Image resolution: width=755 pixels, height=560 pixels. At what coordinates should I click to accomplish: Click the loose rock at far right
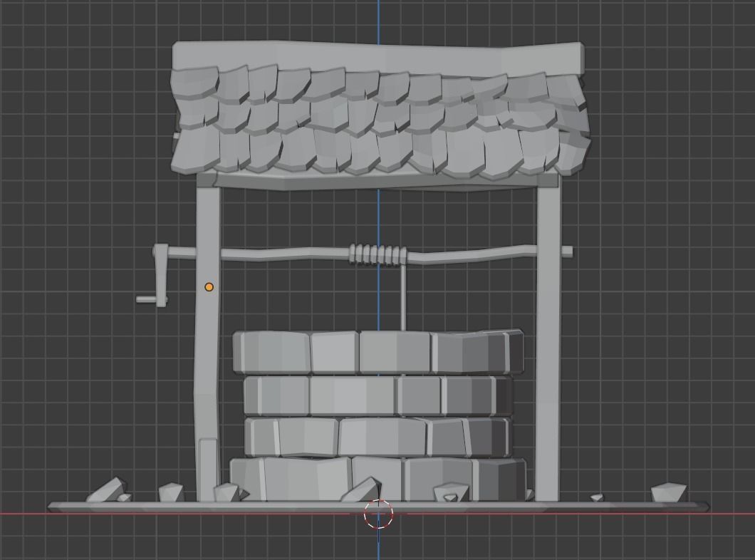pos(668,493)
